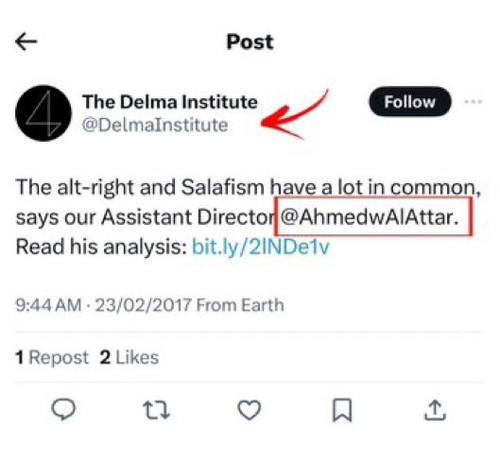
Task: Reply using the speech bubble icon
Action: click(x=63, y=410)
